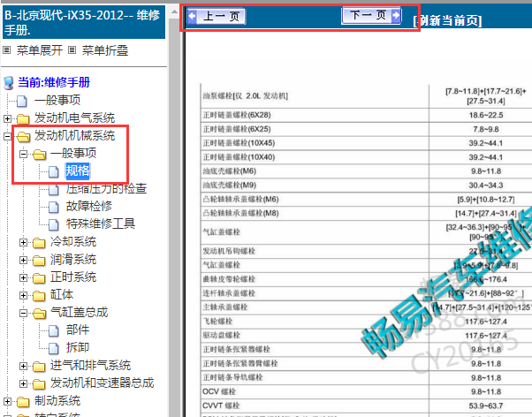This screenshot has width=532, height=417.
Task: Click scroll-up arrow of left panel scrollbar
Action: tap(174, 11)
